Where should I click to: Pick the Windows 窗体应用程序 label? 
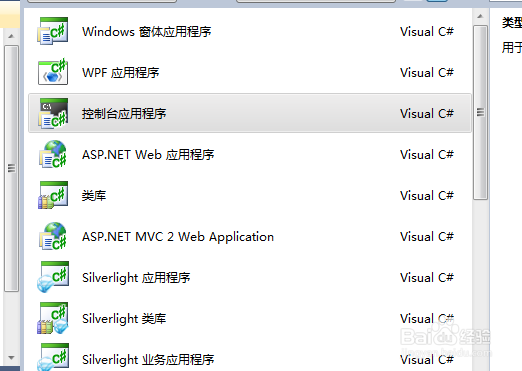click(147, 32)
